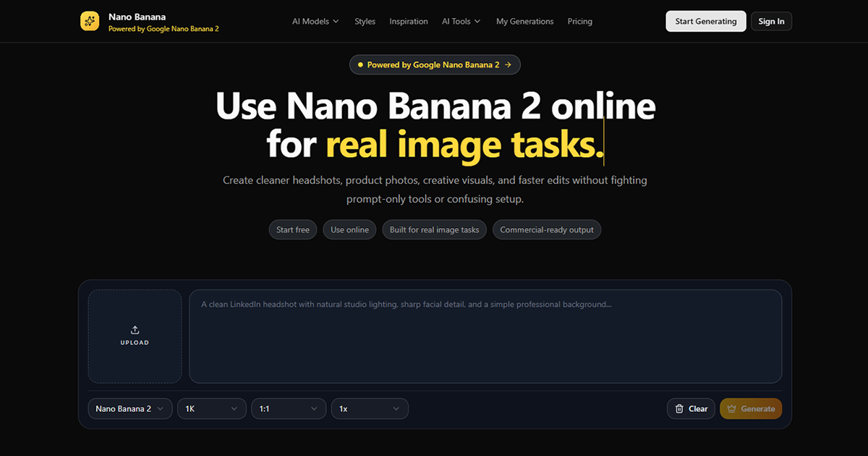The image size is (868, 456).
Task: Click the Start Generating button
Action: [x=705, y=21]
